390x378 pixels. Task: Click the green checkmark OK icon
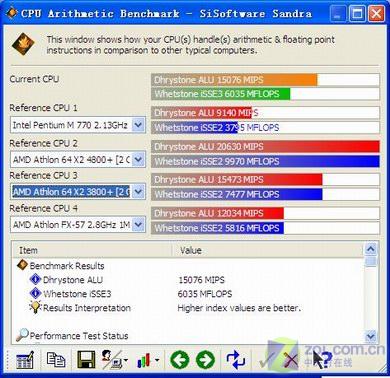pos(267,360)
